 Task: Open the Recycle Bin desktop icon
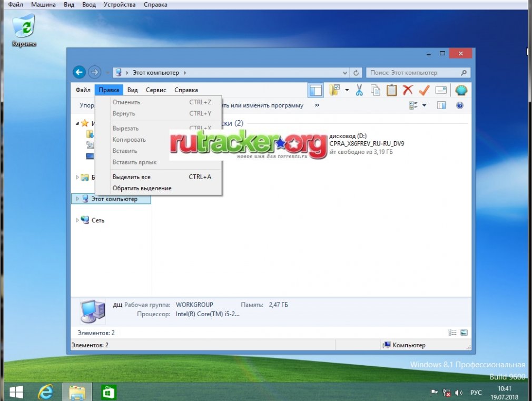(24, 30)
